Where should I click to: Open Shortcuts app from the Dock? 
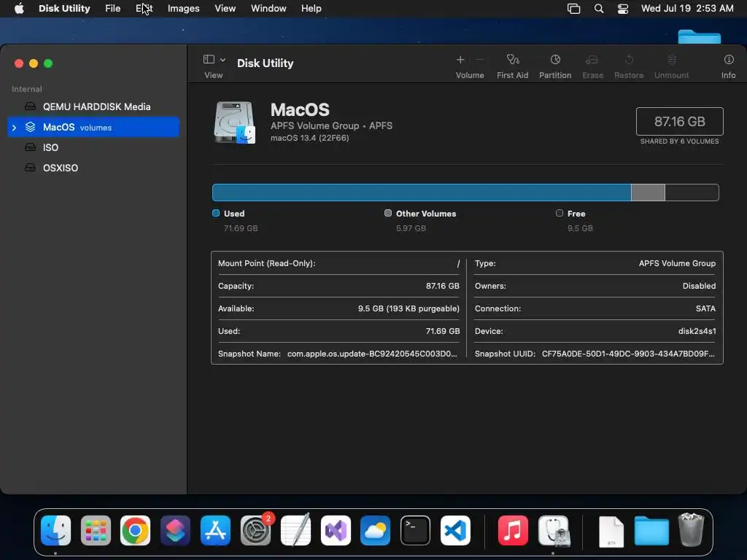[x=175, y=531]
